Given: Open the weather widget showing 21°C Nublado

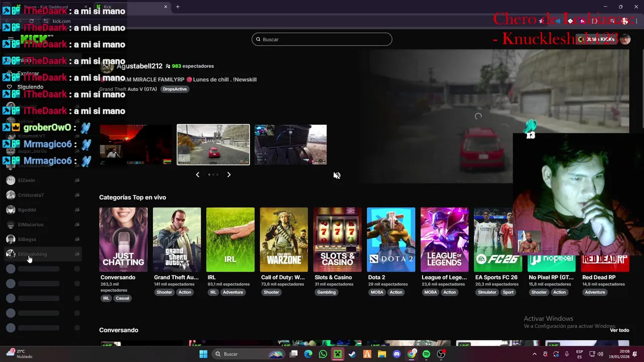Looking at the screenshot, I should tap(19, 354).
